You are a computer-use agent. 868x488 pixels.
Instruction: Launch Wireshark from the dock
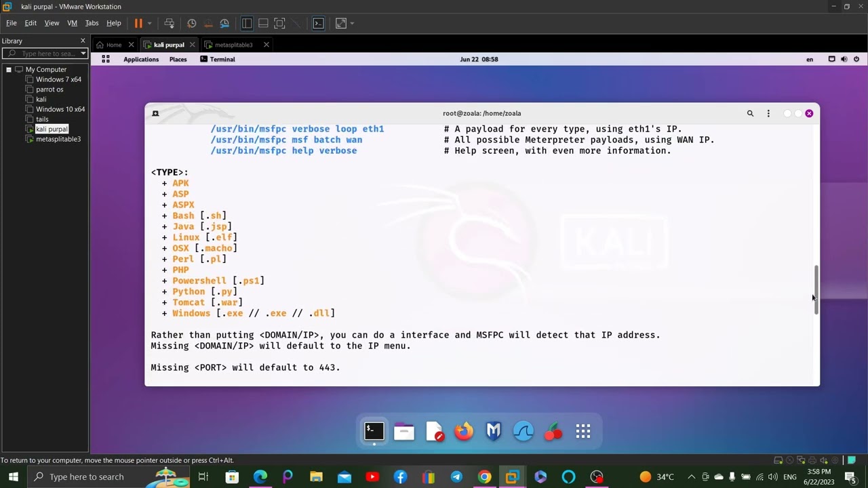(524, 431)
